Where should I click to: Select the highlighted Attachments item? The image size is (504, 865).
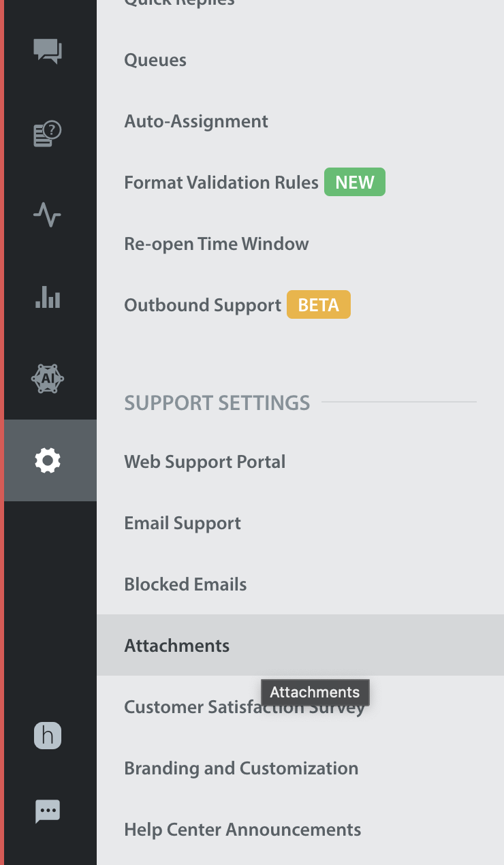[300, 645]
